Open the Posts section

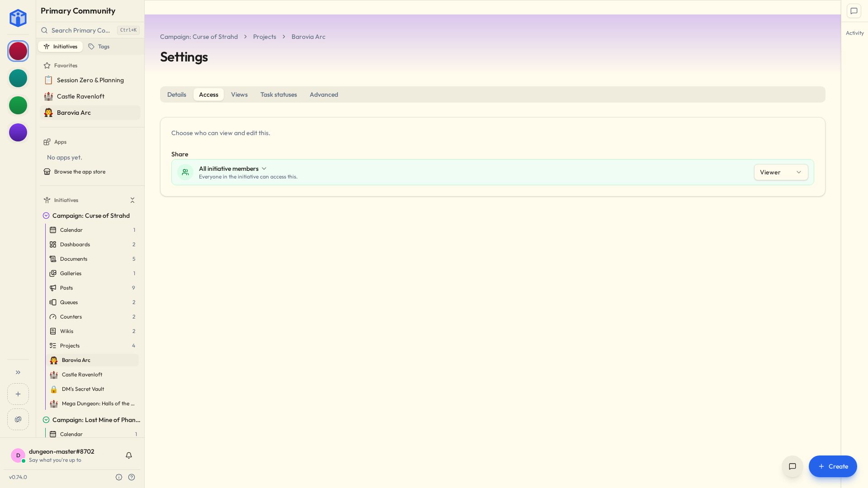(93, 288)
